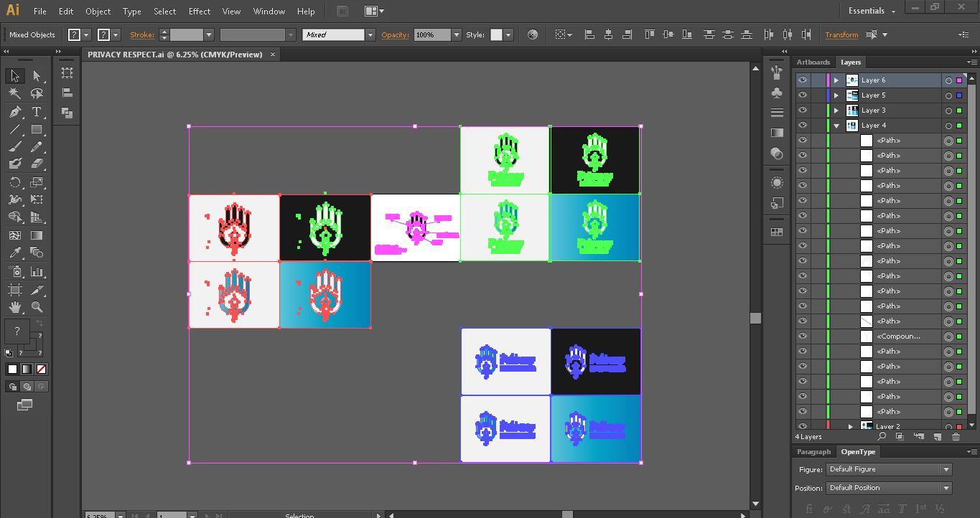
Task: Click the trash icon in Layers panel
Action: pos(956,436)
